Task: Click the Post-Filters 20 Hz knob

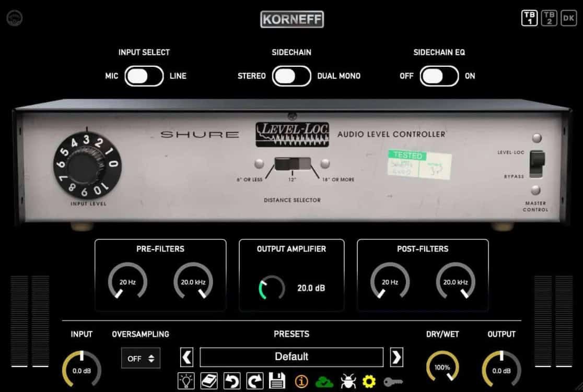Action: [x=390, y=282]
